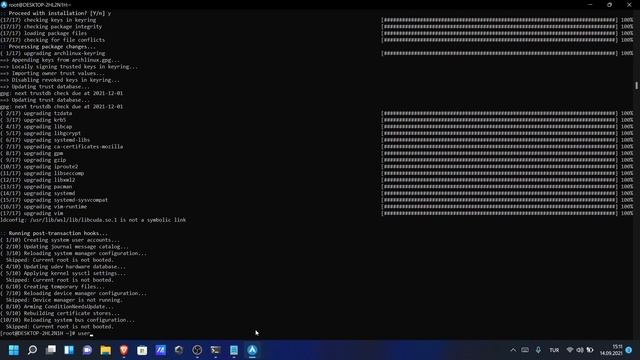Image resolution: width=640 pixels, height=360 pixels.
Task: Click 'Arming ConditionNeedsUpdate...' line
Action: [x=57, y=307]
